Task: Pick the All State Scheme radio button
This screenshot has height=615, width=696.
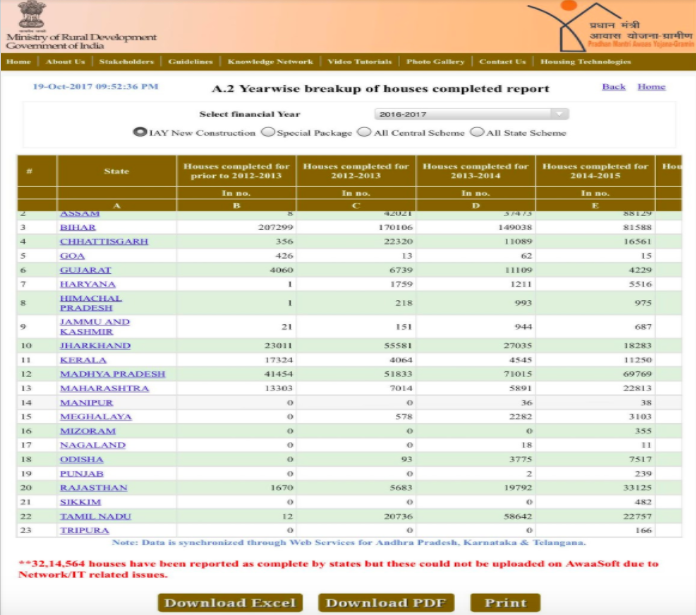Action: click(x=478, y=132)
